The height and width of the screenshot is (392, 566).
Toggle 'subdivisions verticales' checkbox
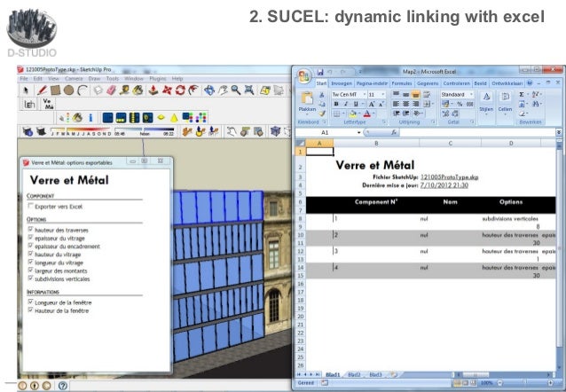pyautogui.click(x=31, y=278)
